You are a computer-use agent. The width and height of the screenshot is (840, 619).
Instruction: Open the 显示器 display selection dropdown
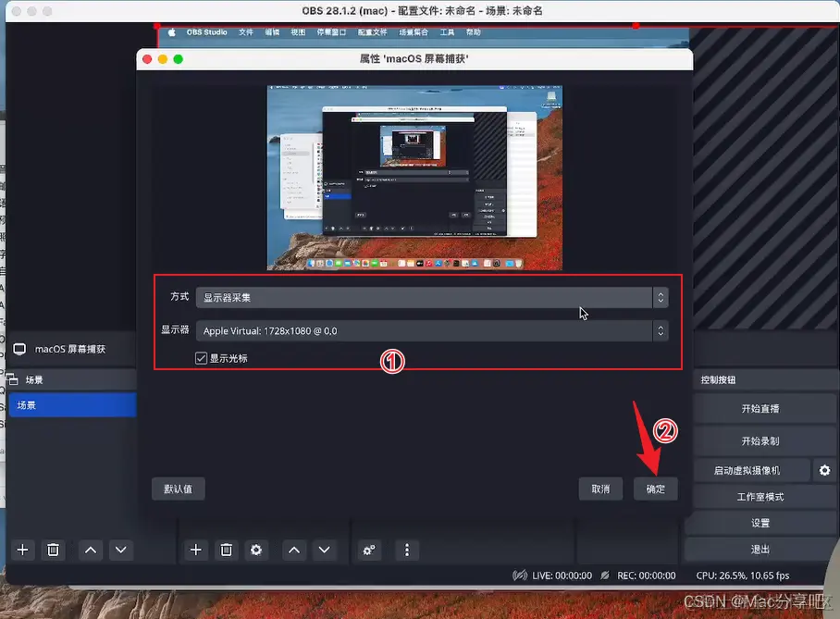pyautogui.click(x=661, y=330)
